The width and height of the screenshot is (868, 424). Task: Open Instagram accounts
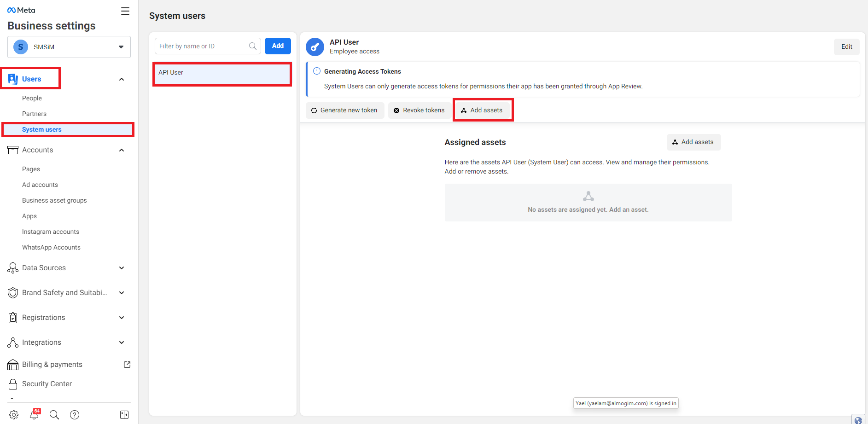pos(51,232)
